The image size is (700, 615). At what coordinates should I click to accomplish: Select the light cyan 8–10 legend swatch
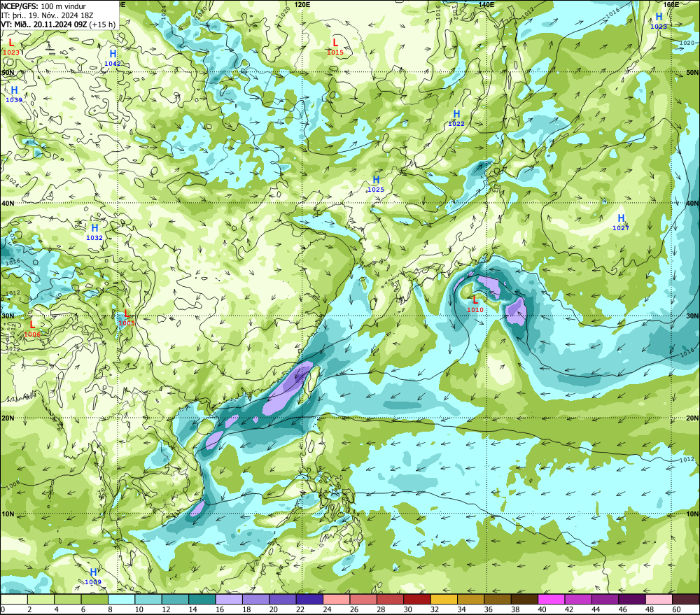click(x=121, y=599)
